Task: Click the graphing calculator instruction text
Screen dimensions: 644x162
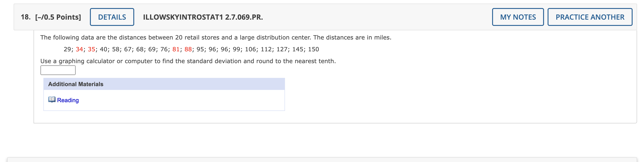Action: [x=188, y=60]
